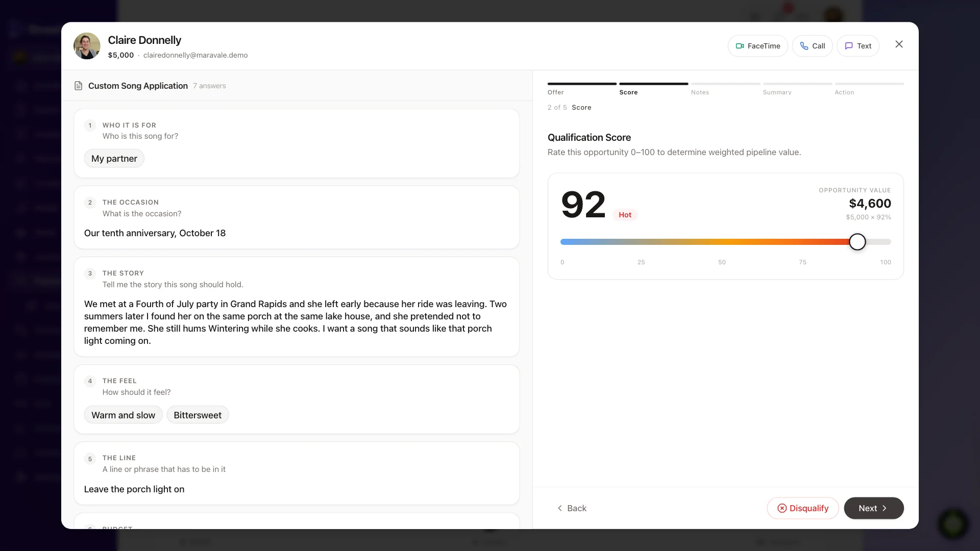Click the story answer paragraph about Grand Rapids
This screenshot has height=551, width=980.
click(296, 322)
